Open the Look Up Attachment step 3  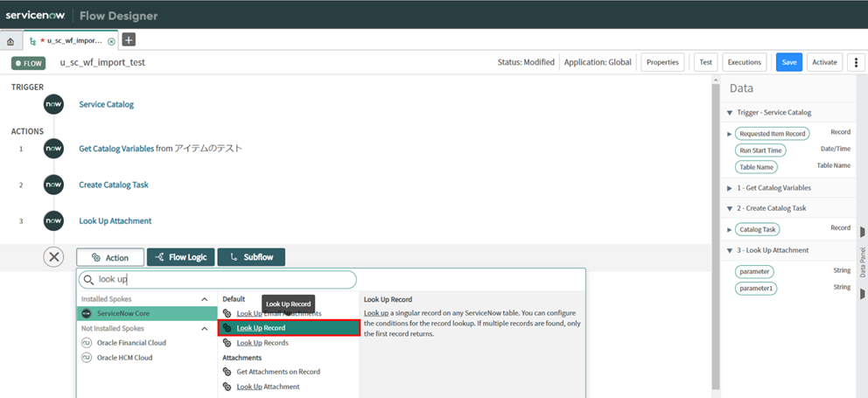click(115, 220)
